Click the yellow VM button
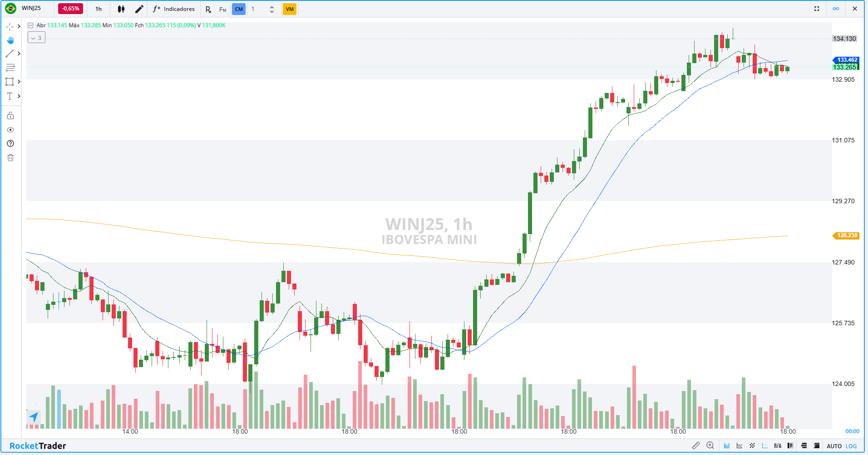Viewport: 868px width, 455px height. [x=290, y=9]
